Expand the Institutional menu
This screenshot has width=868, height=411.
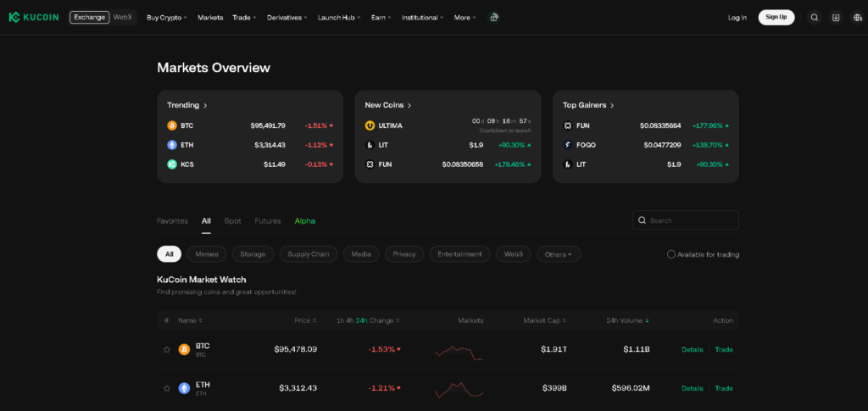(x=422, y=18)
